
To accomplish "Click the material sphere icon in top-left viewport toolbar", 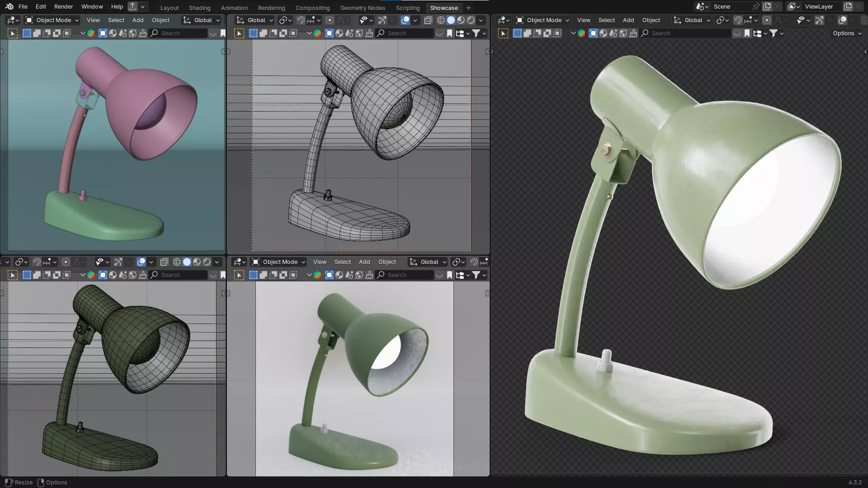I will point(113,33).
